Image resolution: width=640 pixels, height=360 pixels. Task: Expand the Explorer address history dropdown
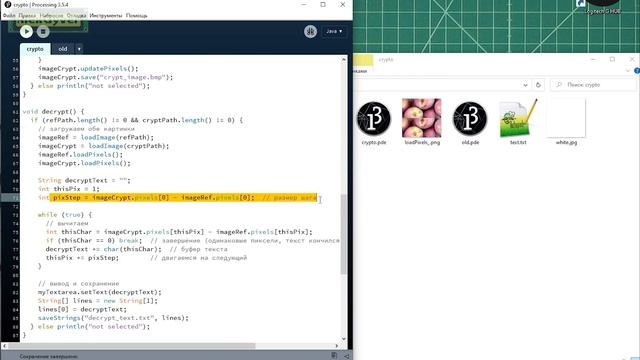(x=525, y=85)
